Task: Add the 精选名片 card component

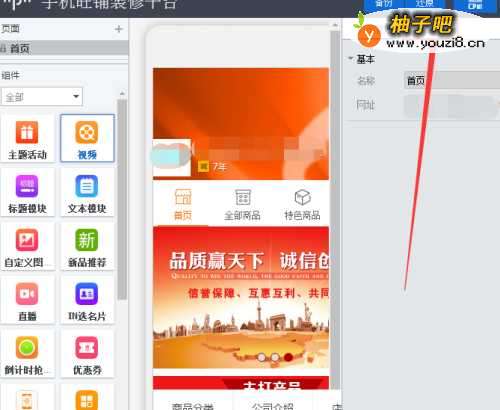Action: (x=87, y=300)
